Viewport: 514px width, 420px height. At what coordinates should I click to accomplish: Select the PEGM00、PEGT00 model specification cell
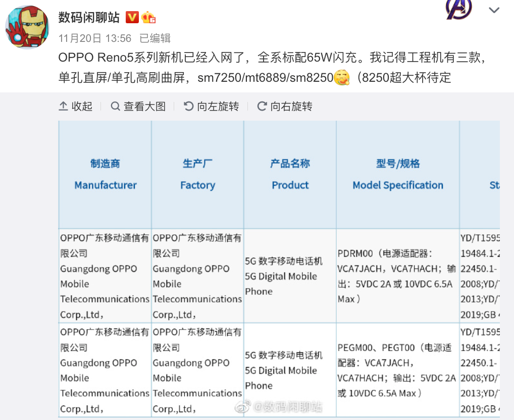pyautogui.click(x=398, y=370)
